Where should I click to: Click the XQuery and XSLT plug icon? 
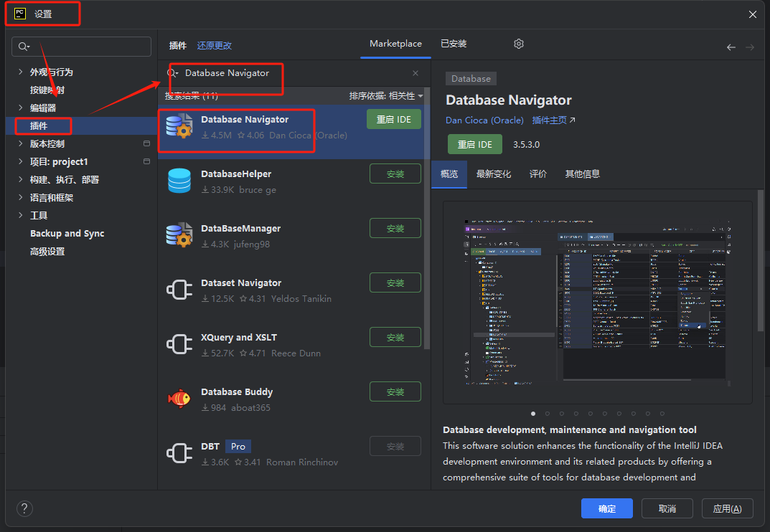[x=179, y=344]
